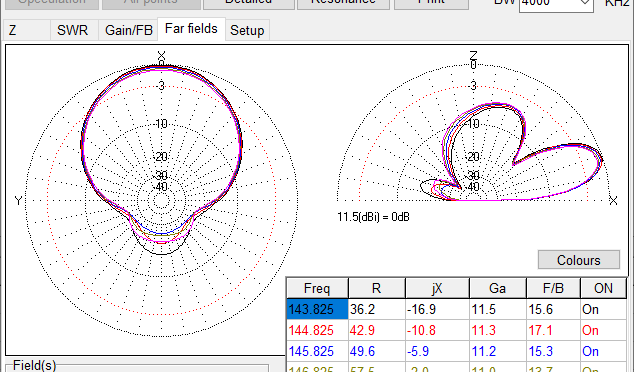Image resolution: width=634 pixels, height=372 pixels.
Task: Open the SWR tab
Action: pyautogui.click(x=73, y=30)
